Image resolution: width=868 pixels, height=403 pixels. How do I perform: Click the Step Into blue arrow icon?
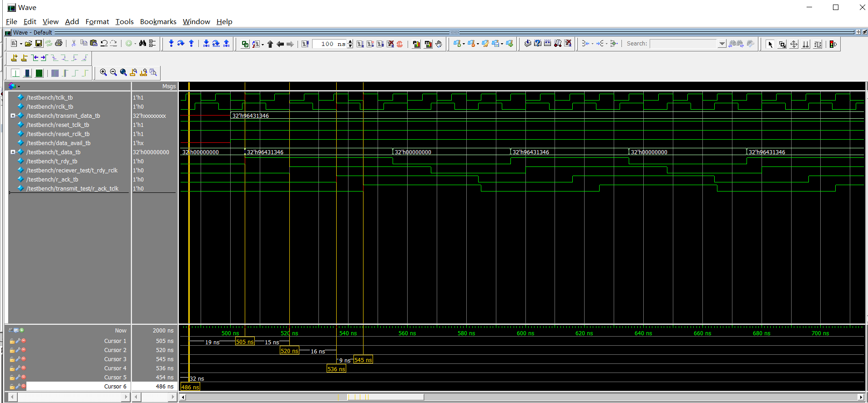pyautogui.click(x=171, y=44)
